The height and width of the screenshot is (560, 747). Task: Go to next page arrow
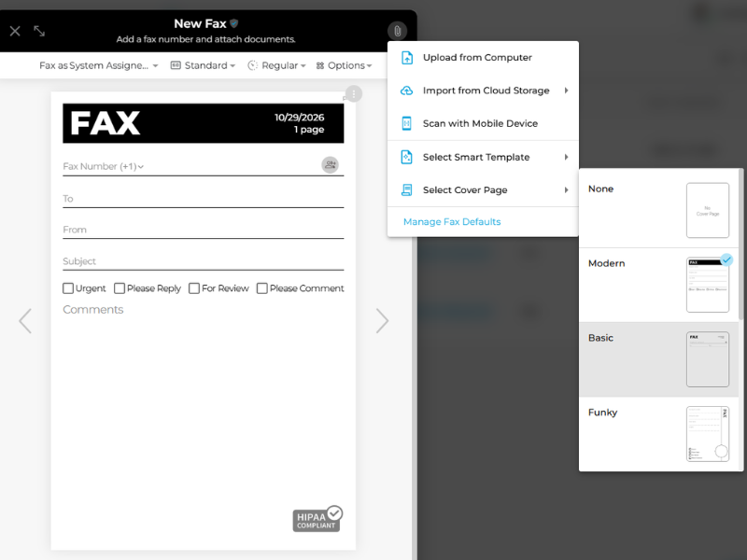(382, 321)
